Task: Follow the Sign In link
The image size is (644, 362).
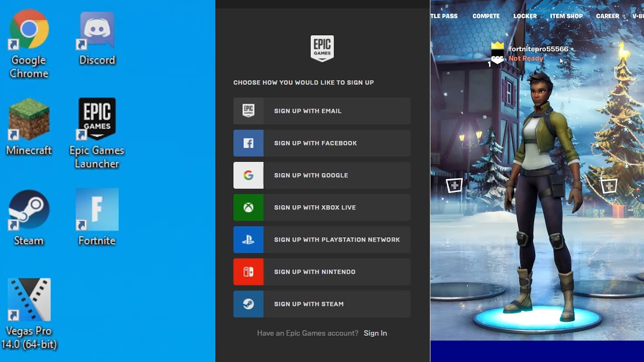Action: (x=375, y=333)
